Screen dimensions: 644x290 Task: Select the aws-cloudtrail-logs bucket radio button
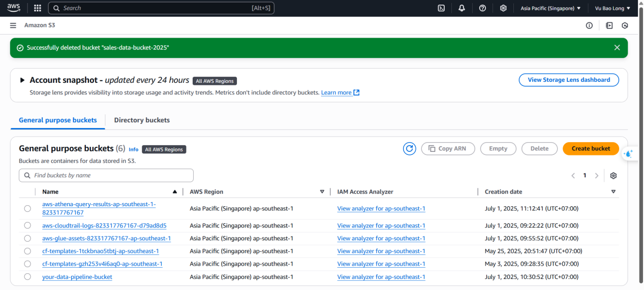27,225
